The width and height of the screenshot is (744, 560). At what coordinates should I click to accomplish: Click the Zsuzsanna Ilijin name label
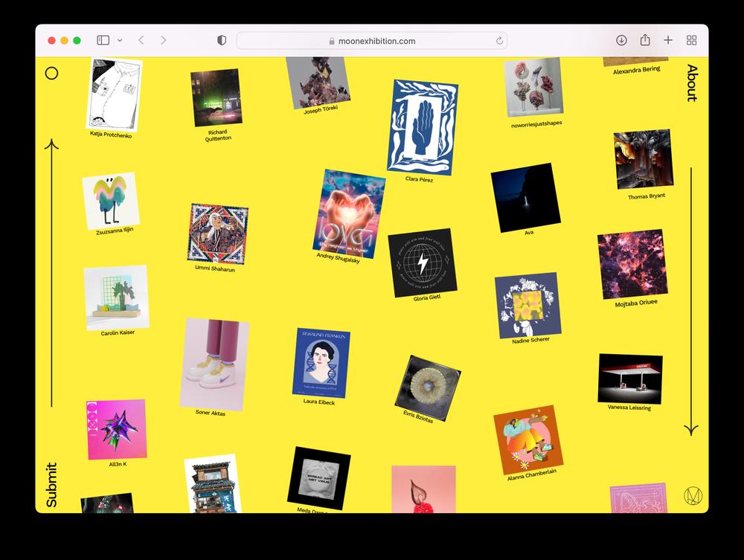point(115,231)
